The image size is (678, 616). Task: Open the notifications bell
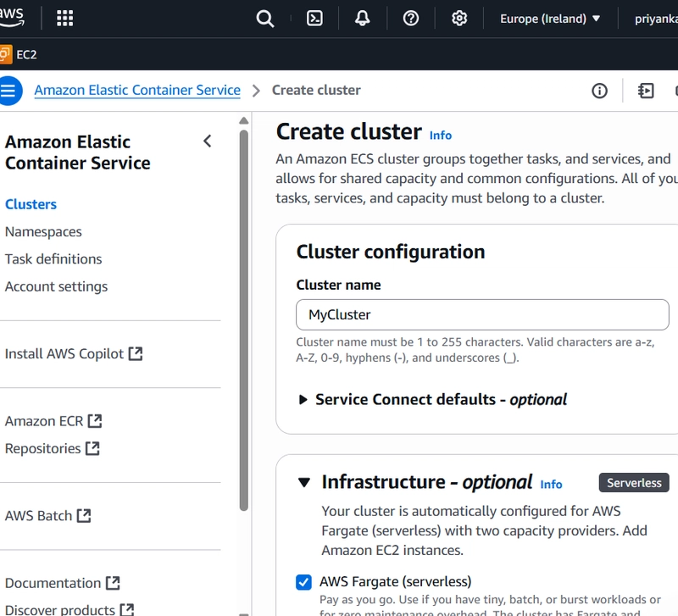tap(363, 18)
